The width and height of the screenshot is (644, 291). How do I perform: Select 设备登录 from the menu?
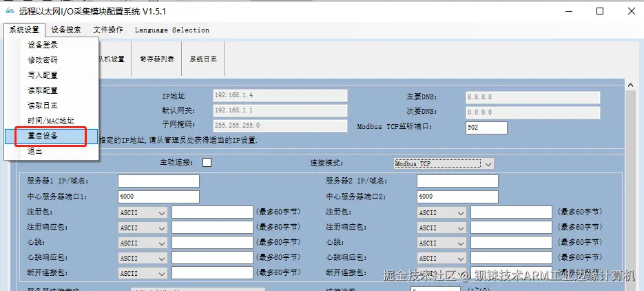point(52,45)
